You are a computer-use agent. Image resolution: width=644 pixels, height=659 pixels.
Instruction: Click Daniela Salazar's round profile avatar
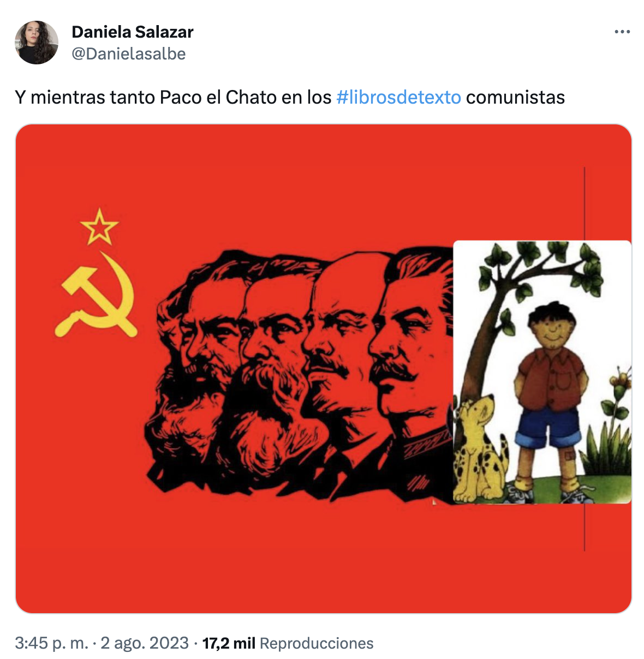pyautogui.click(x=37, y=43)
